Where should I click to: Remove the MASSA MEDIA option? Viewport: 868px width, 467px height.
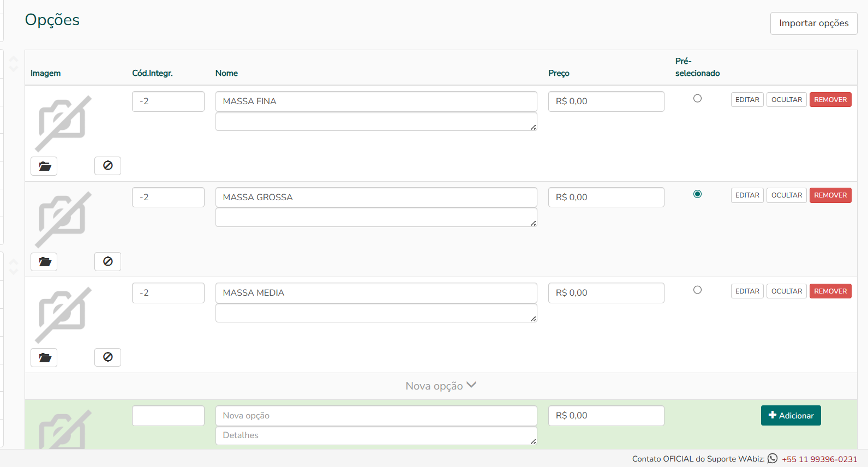[830, 291]
